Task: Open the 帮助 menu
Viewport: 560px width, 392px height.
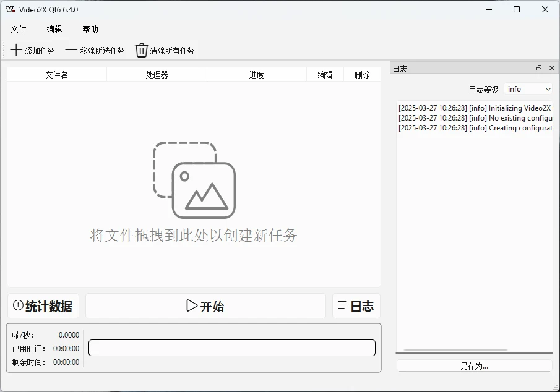Action: coord(90,29)
